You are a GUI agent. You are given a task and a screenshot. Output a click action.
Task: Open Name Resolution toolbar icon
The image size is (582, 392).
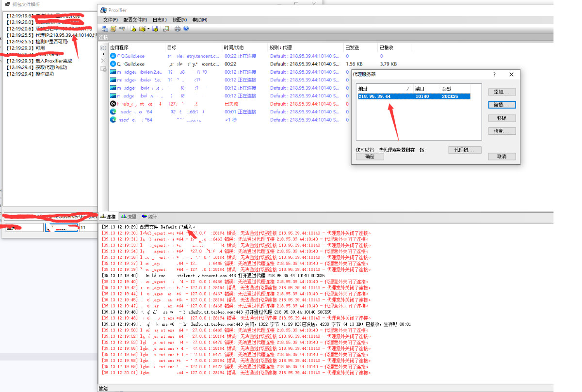(122, 29)
